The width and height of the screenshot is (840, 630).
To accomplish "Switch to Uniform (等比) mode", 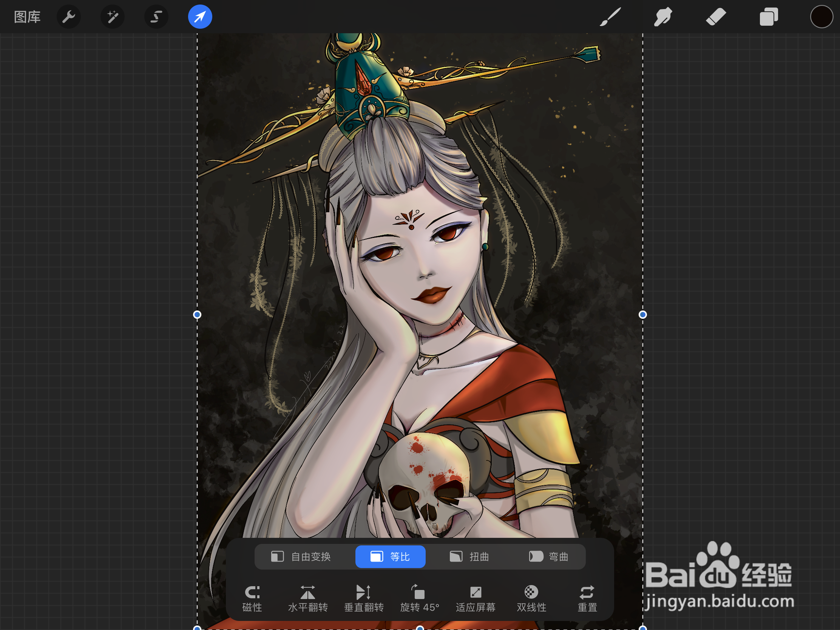I will point(391,557).
